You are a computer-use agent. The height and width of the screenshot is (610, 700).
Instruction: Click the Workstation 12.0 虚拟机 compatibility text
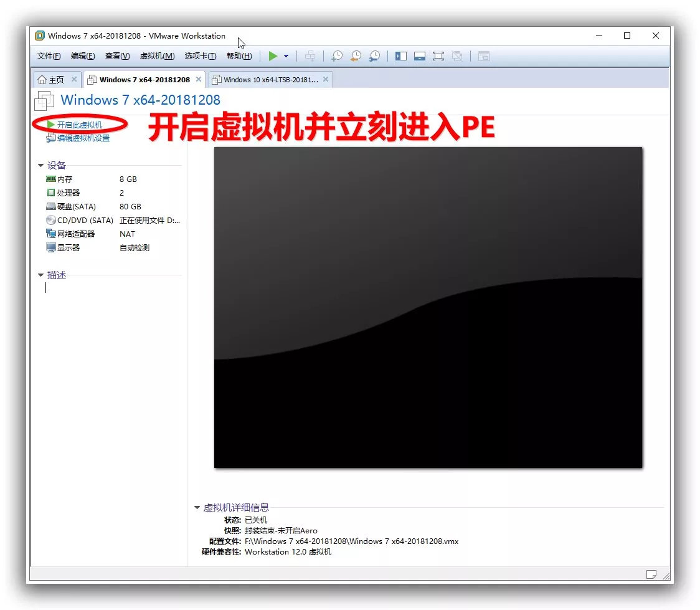(x=288, y=552)
